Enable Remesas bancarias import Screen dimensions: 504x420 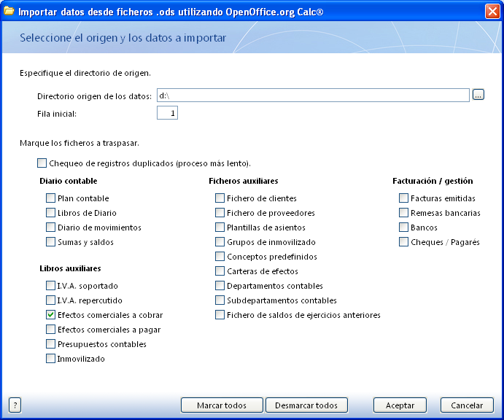pos(404,213)
